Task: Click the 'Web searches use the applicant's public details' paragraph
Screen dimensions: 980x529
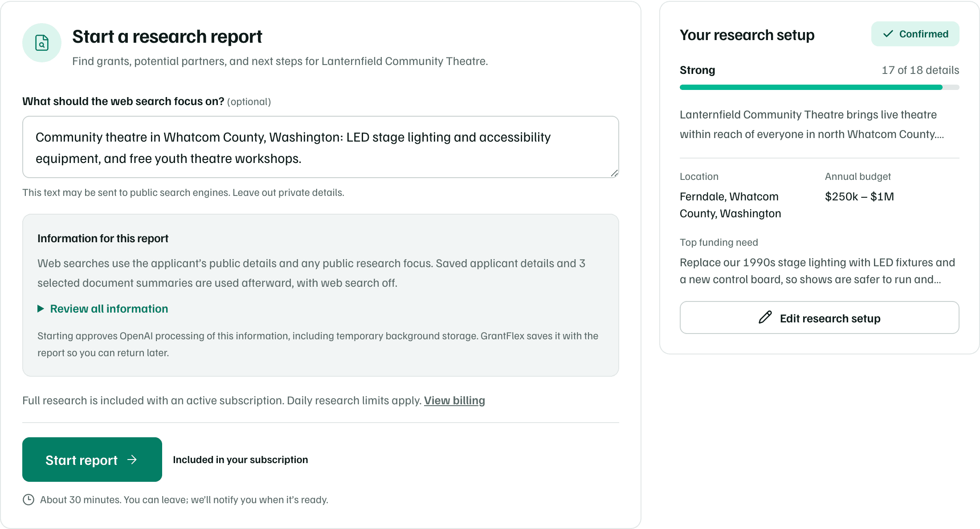Action: point(311,273)
